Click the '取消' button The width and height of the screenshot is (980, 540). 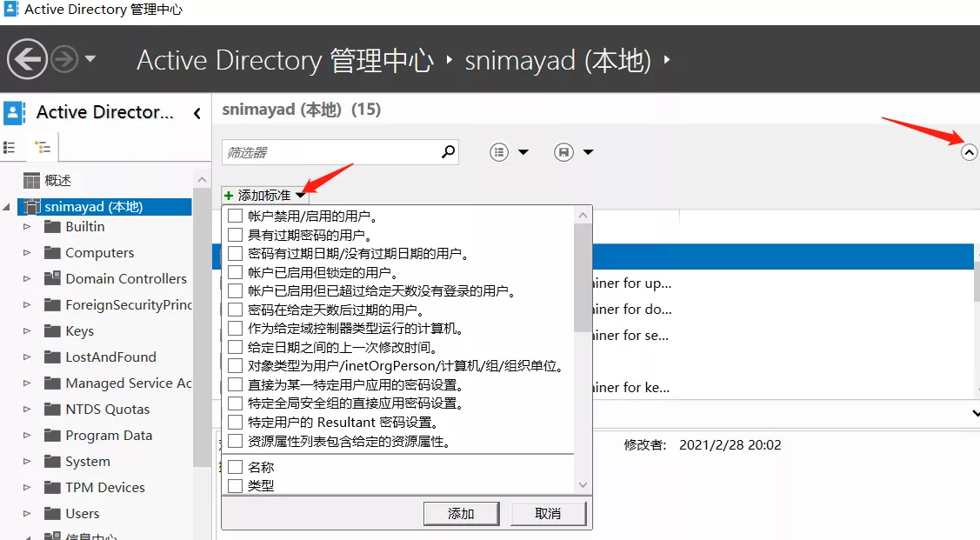pyautogui.click(x=548, y=513)
